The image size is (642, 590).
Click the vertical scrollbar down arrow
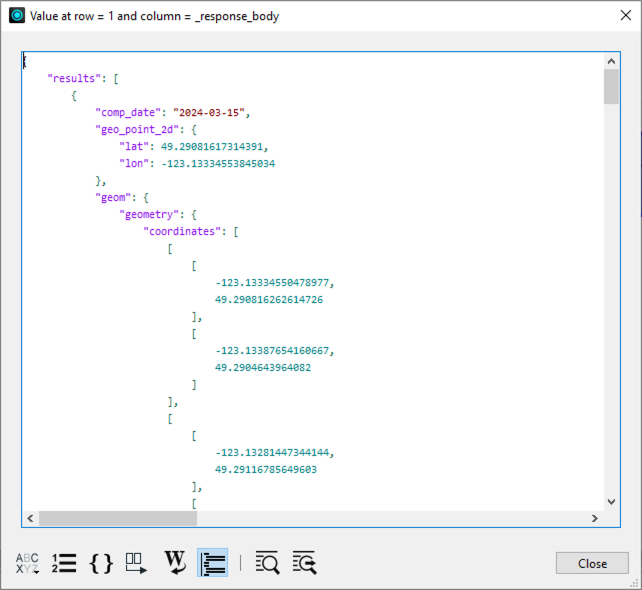pyautogui.click(x=611, y=502)
